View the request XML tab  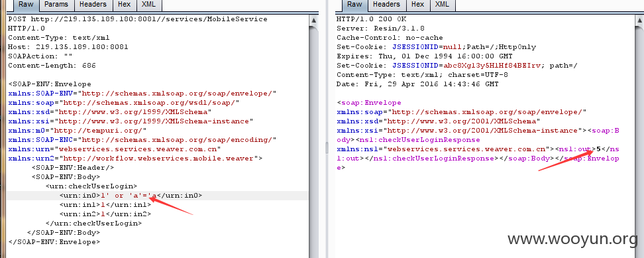click(x=148, y=5)
